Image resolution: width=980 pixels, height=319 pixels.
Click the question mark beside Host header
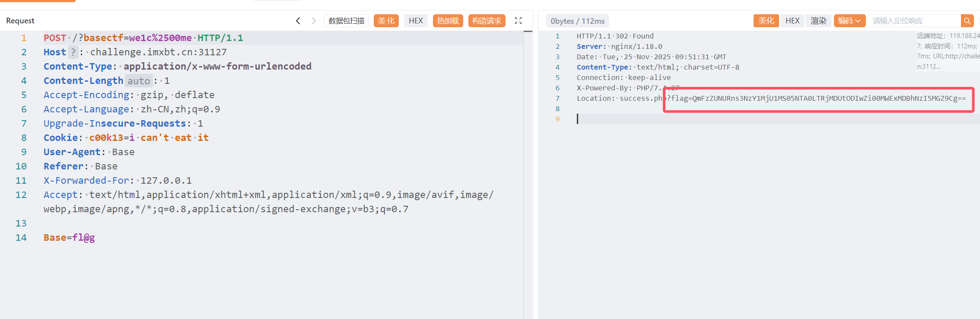[73, 52]
